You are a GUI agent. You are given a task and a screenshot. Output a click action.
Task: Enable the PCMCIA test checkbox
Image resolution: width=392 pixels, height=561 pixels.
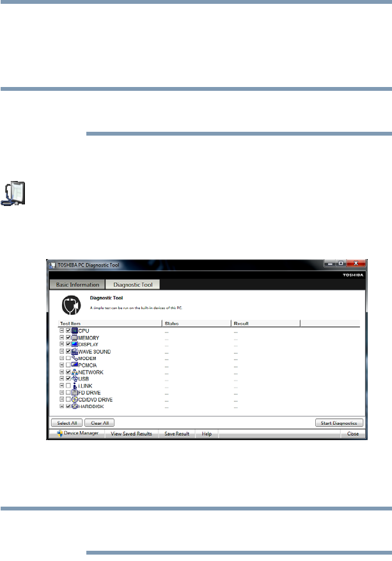(68, 365)
